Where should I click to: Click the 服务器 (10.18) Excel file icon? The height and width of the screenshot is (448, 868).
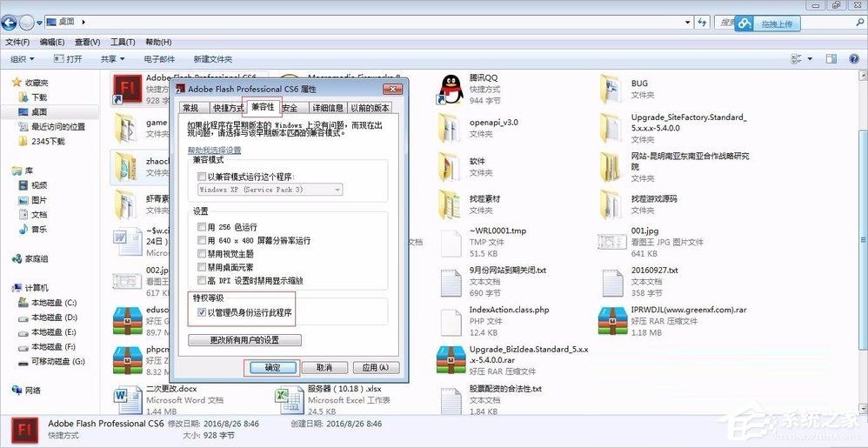click(x=288, y=398)
